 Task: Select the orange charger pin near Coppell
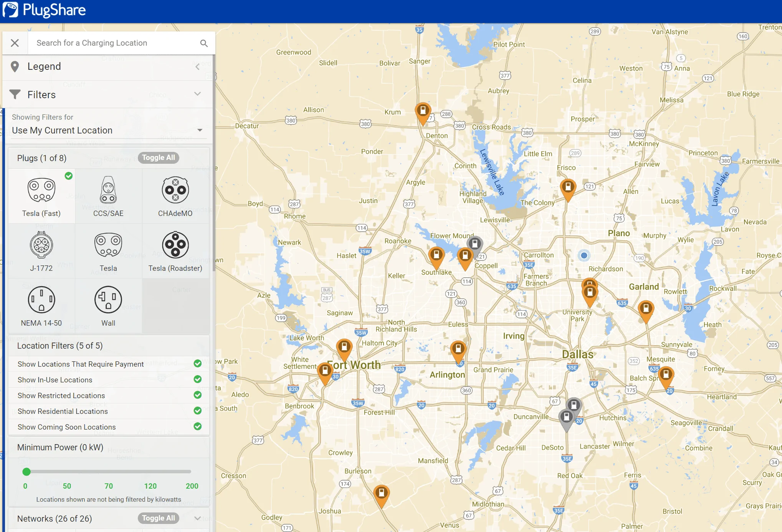point(465,259)
